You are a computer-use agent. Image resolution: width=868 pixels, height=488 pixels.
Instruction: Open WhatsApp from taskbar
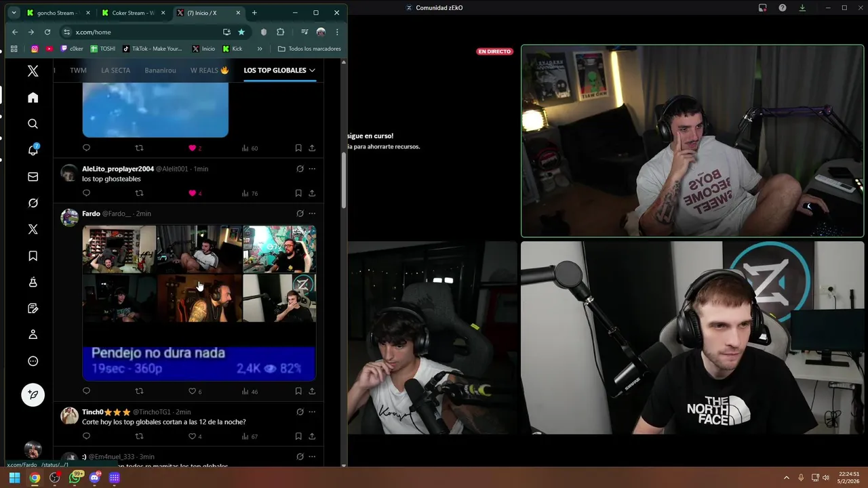pyautogui.click(x=75, y=478)
